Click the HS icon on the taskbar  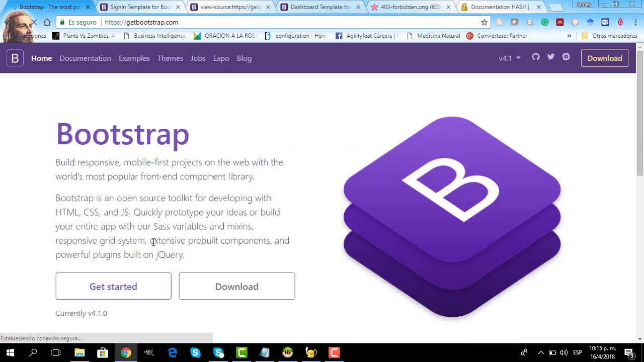pos(288,352)
